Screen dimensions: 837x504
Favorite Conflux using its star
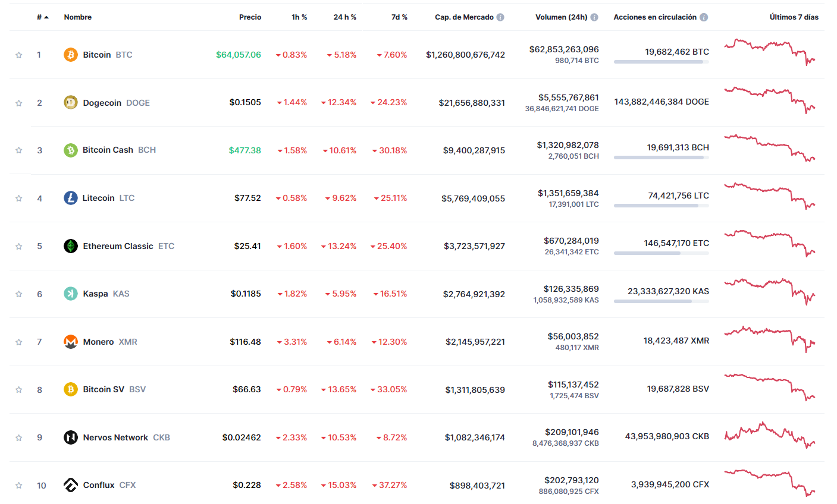pyautogui.click(x=18, y=486)
